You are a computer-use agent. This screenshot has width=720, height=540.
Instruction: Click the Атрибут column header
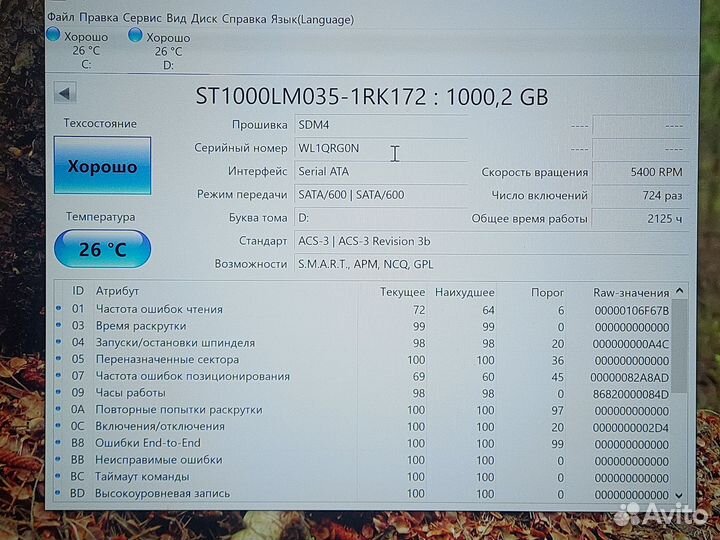[117, 291]
